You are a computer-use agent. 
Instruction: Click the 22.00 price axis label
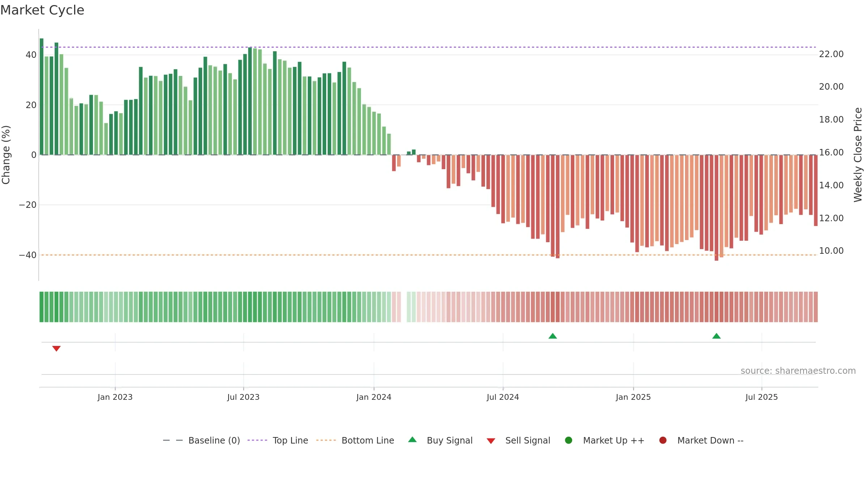831,54
